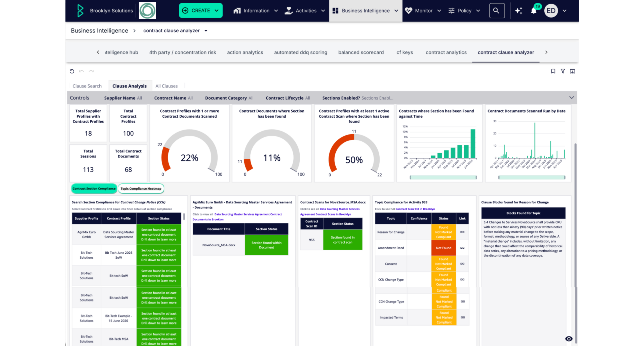Viewport: 644px width, 362px height.
Task: Select the Bit Tech June 2026 SoW cell
Action: 118,255
